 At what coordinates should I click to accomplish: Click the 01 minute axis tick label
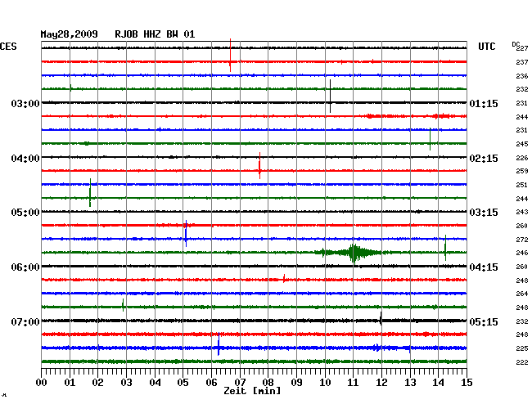pos(70,383)
